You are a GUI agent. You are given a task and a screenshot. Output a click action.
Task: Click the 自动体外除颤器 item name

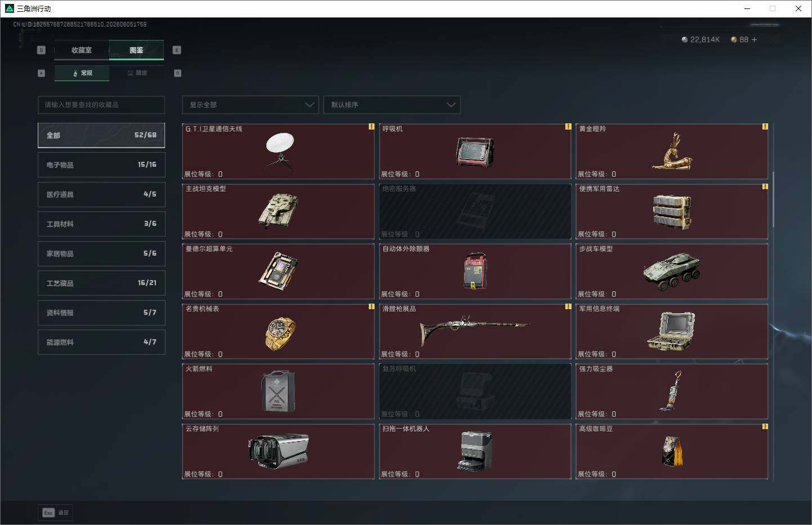(x=406, y=249)
